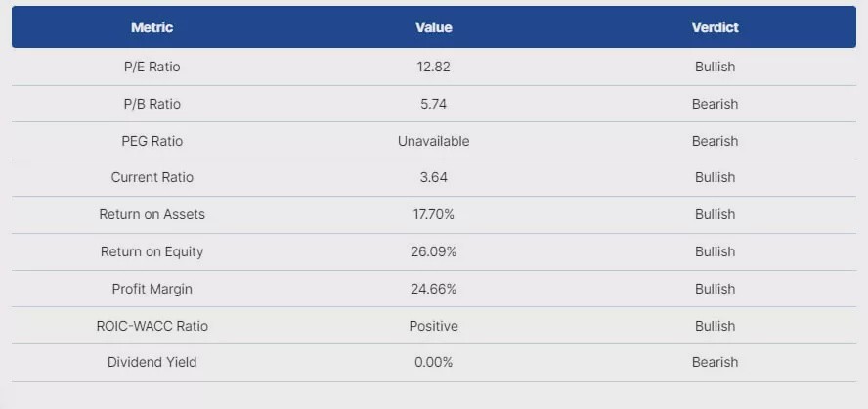The height and width of the screenshot is (409, 868).
Task: Select the Current Ratio label
Action: [x=152, y=177]
